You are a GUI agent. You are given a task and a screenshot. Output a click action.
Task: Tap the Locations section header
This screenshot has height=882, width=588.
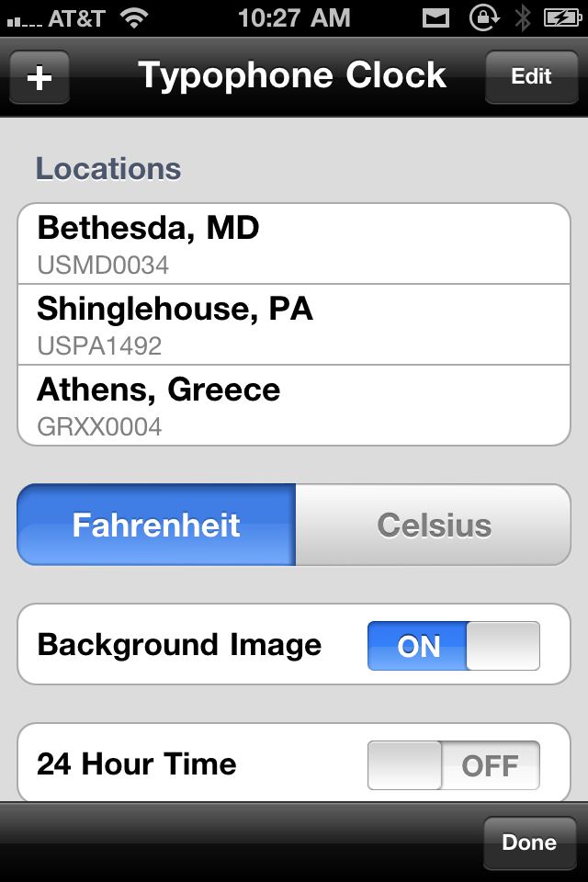tap(108, 169)
